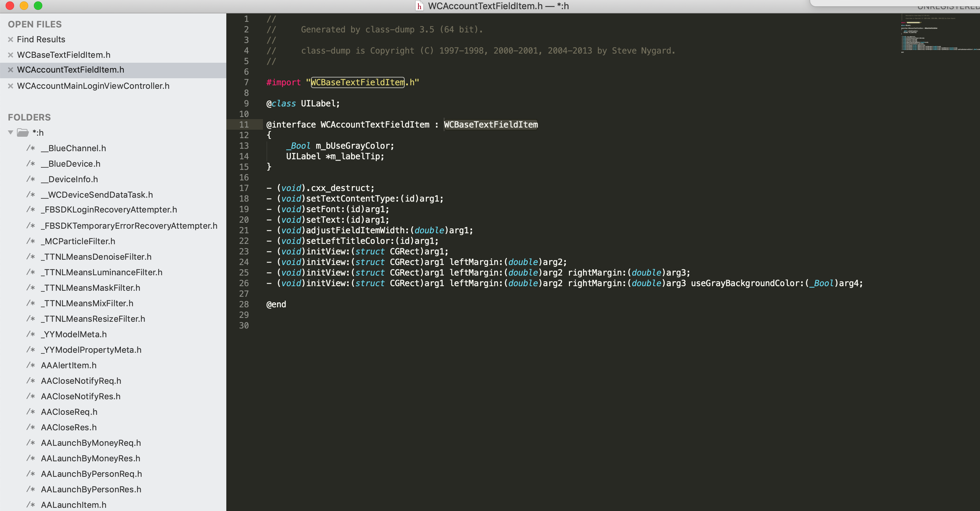Select _TTNLMeansDenoiseFilter.h in folder list
Screen dimensions: 980x511
coord(96,257)
